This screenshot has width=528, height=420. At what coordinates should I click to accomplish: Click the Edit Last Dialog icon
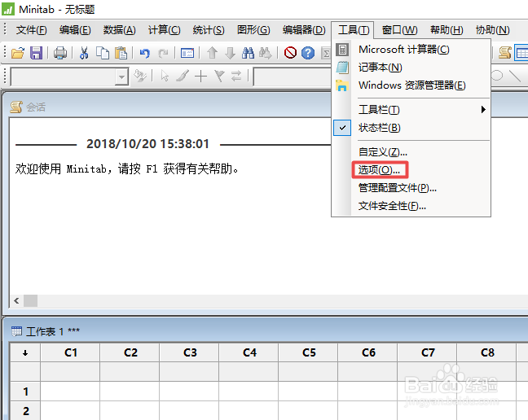187,53
